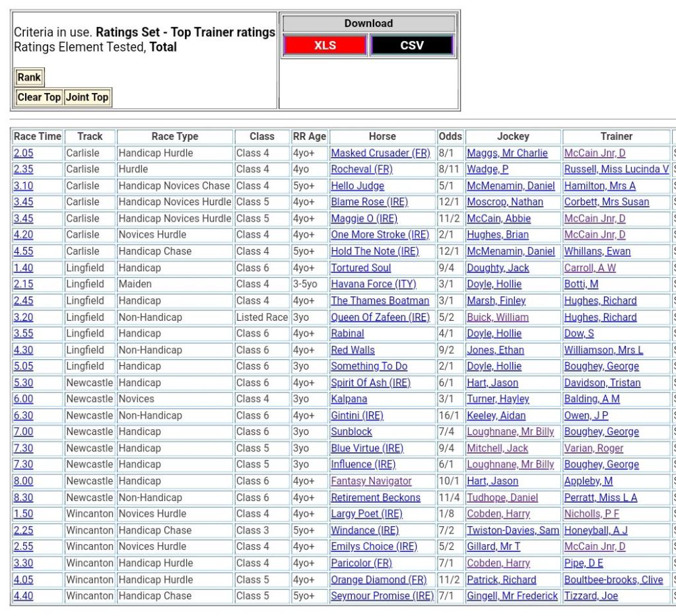Open jockey Wadge, P link
Image resolution: width=676 pixels, height=616 pixels.
487,170
